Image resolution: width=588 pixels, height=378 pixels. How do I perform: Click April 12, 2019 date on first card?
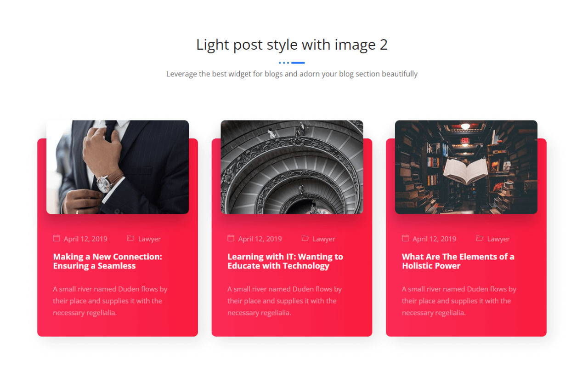[x=85, y=239]
